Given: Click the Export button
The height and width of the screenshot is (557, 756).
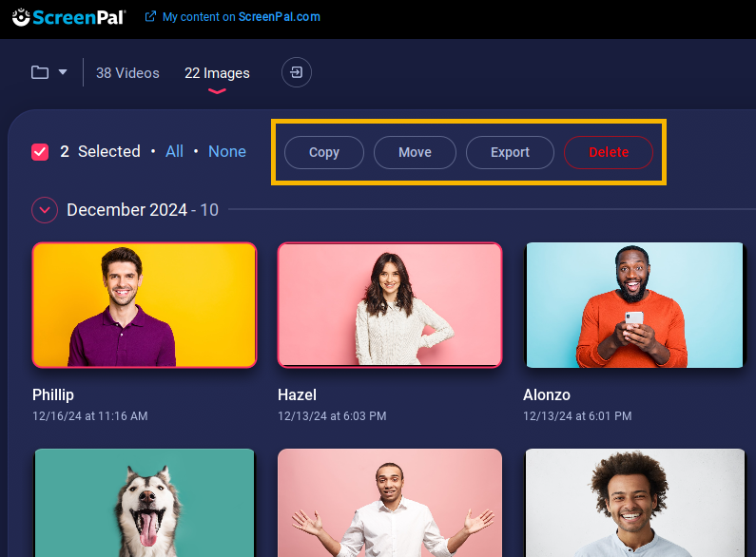Looking at the screenshot, I should [510, 152].
